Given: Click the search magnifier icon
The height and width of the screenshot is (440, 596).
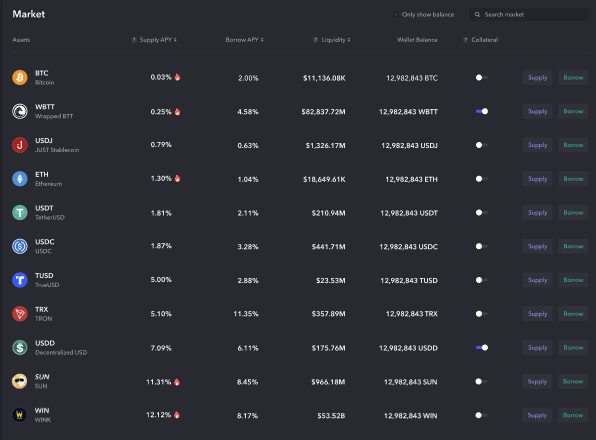Looking at the screenshot, I should click(477, 14).
